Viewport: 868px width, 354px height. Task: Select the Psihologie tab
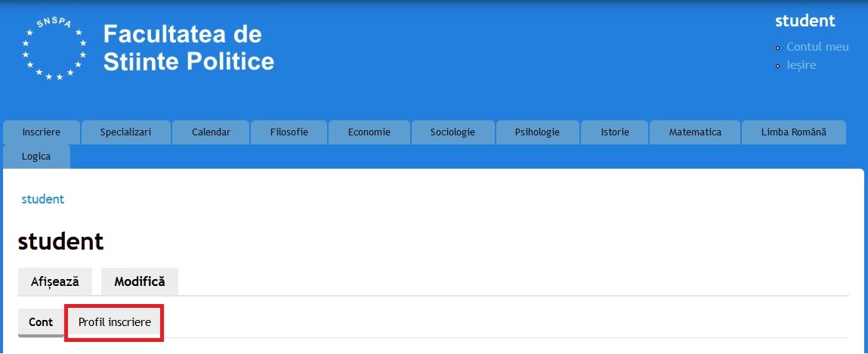coord(537,132)
